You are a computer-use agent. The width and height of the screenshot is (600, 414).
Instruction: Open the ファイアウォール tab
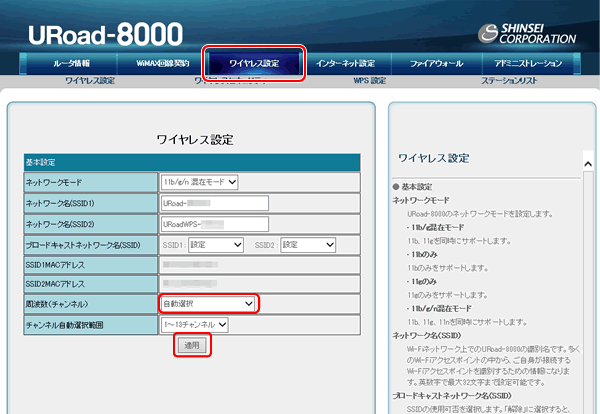(x=437, y=64)
